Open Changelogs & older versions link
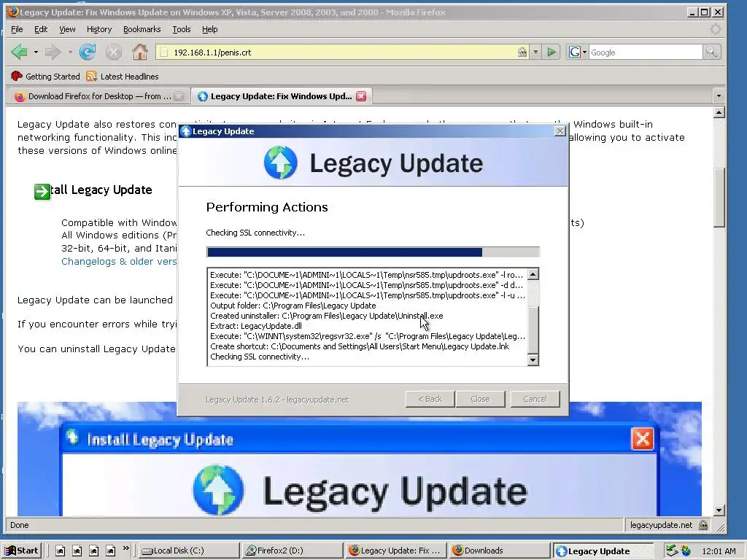 [x=119, y=261]
